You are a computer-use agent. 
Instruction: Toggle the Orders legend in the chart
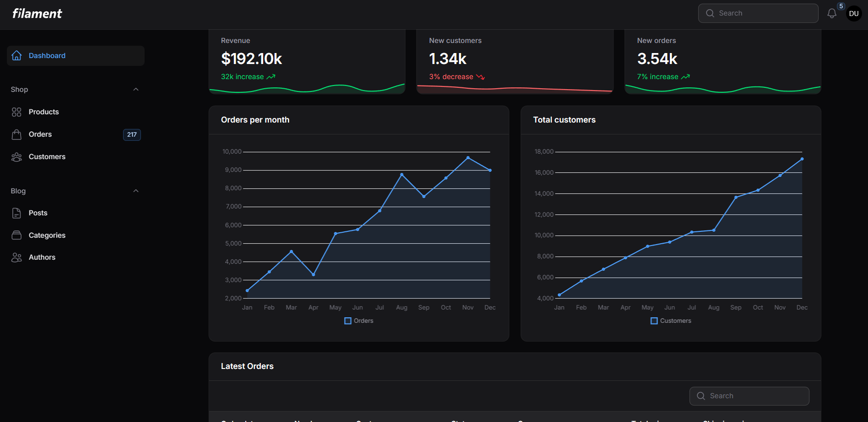pos(359,321)
